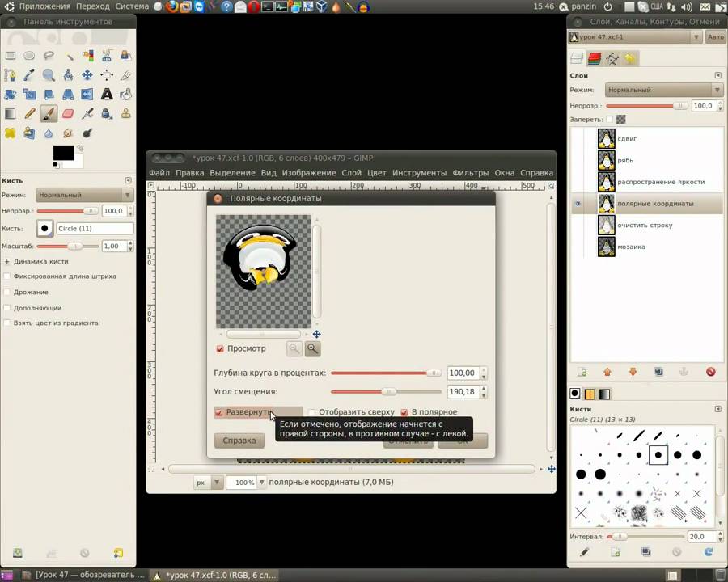Select the Bucket Fill tool
Viewport: 728px width, 582px height.
(126, 95)
